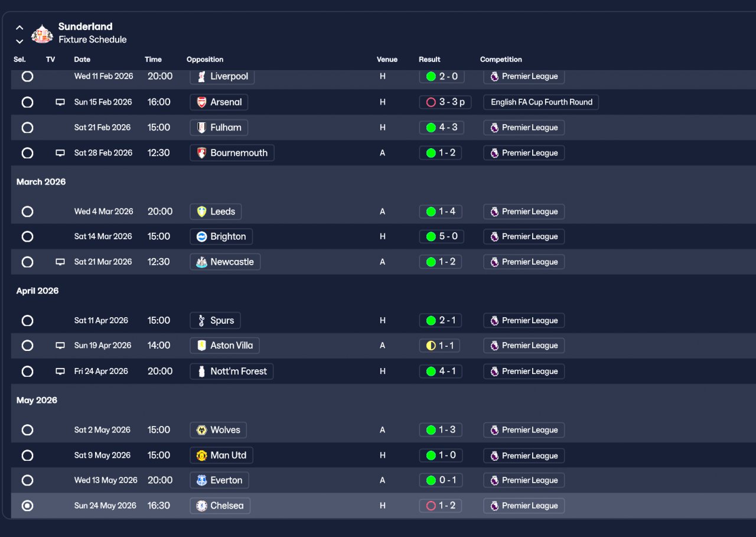This screenshot has height=537, width=756.
Task: Click the loss indicator for Chelsea result
Action: pos(431,506)
